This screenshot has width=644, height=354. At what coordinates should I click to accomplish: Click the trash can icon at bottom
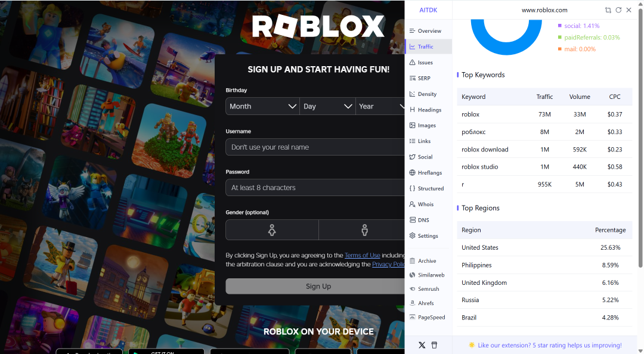click(434, 345)
